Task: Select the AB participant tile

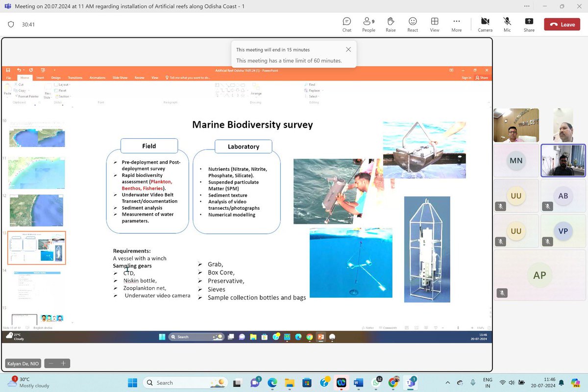Action: (563, 196)
